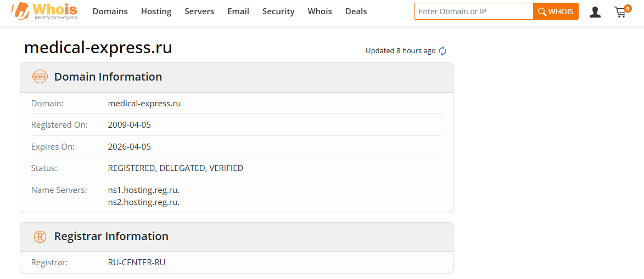Click the RU-CENTER-RU registrar value
This screenshot has height=279, width=644.
click(x=137, y=263)
